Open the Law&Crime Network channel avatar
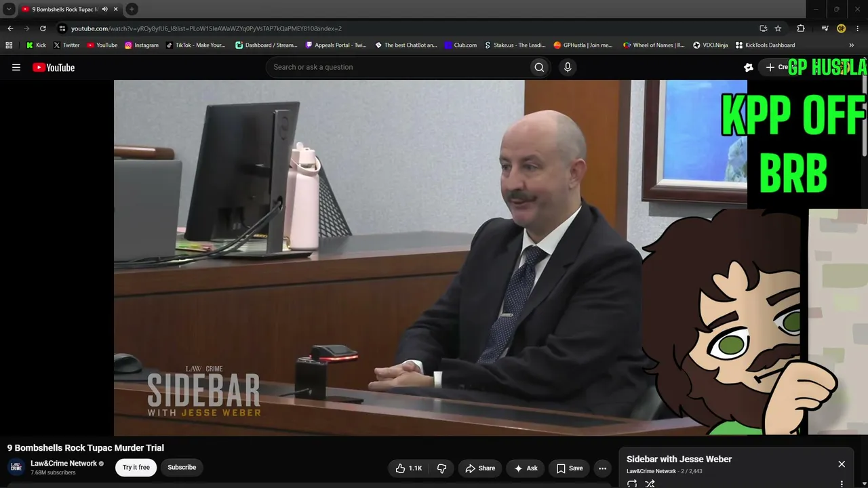 pyautogui.click(x=16, y=467)
